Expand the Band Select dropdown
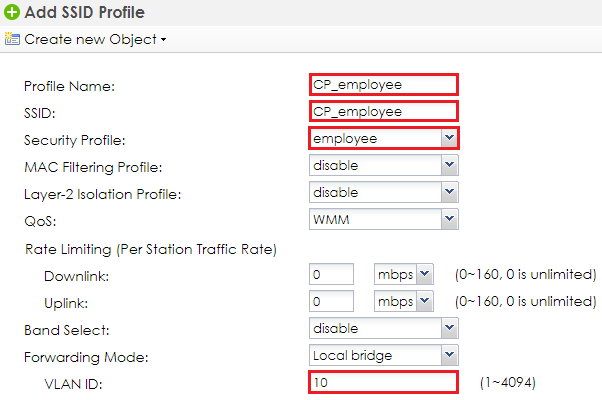The image size is (602, 400). (x=449, y=328)
